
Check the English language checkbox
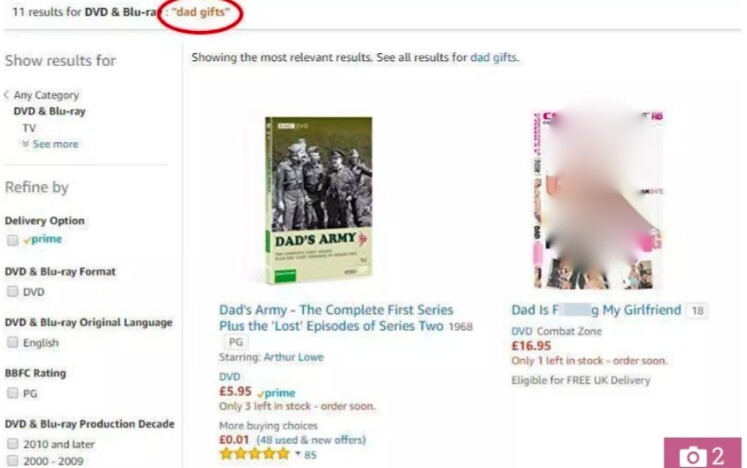pyautogui.click(x=12, y=342)
